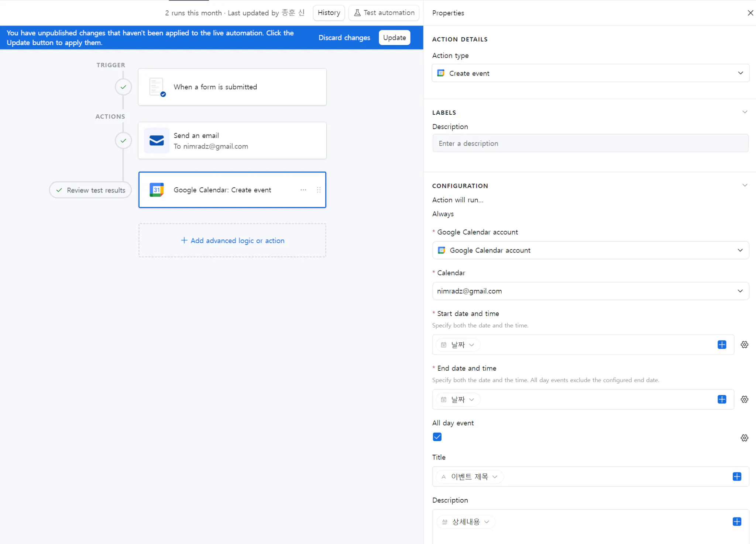Select the form submitted trigger step

[232, 87]
